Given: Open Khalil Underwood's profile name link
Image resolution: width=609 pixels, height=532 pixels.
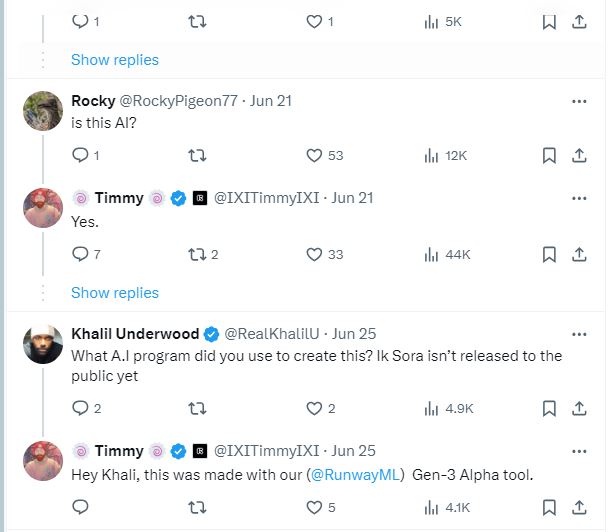Looking at the screenshot, I should (x=135, y=334).
